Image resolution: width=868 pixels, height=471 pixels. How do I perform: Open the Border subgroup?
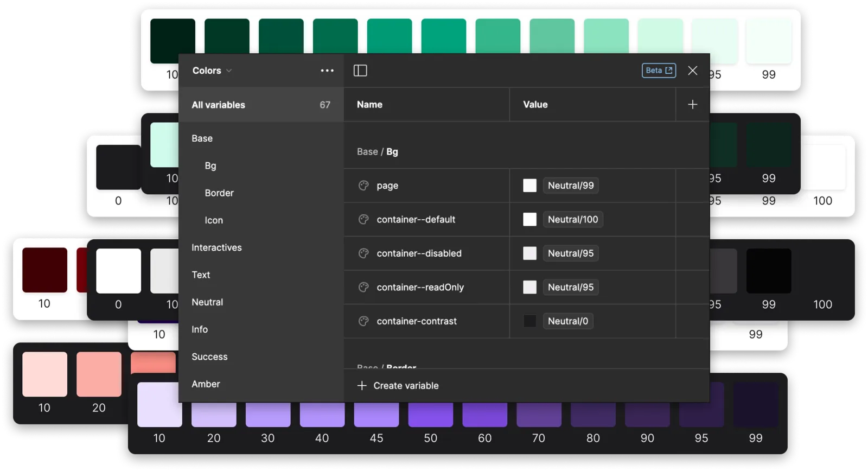219,193
